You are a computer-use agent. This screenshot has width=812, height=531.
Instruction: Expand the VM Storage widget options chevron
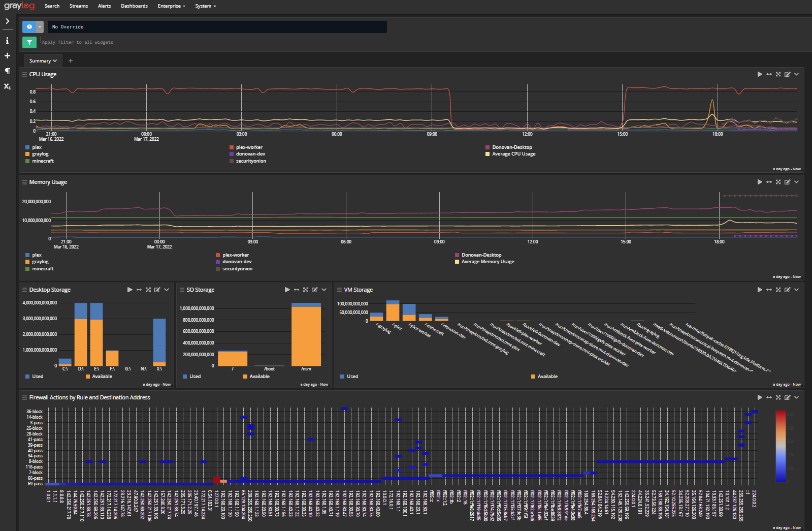pyautogui.click(x=796, y=290)
